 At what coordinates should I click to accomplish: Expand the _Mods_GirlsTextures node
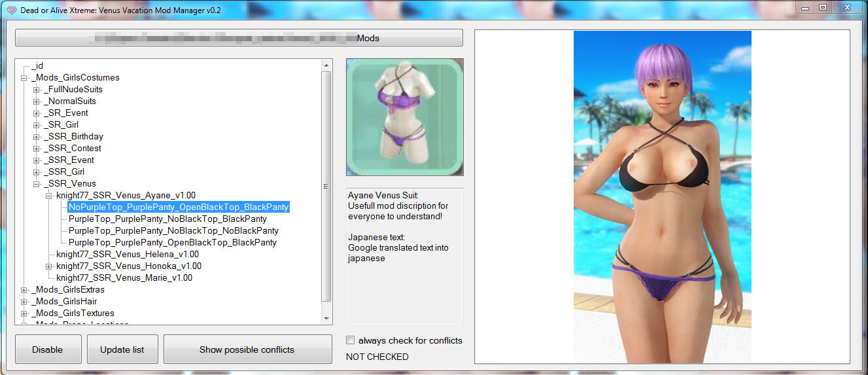pyautogui.click(x=25, y=313)
